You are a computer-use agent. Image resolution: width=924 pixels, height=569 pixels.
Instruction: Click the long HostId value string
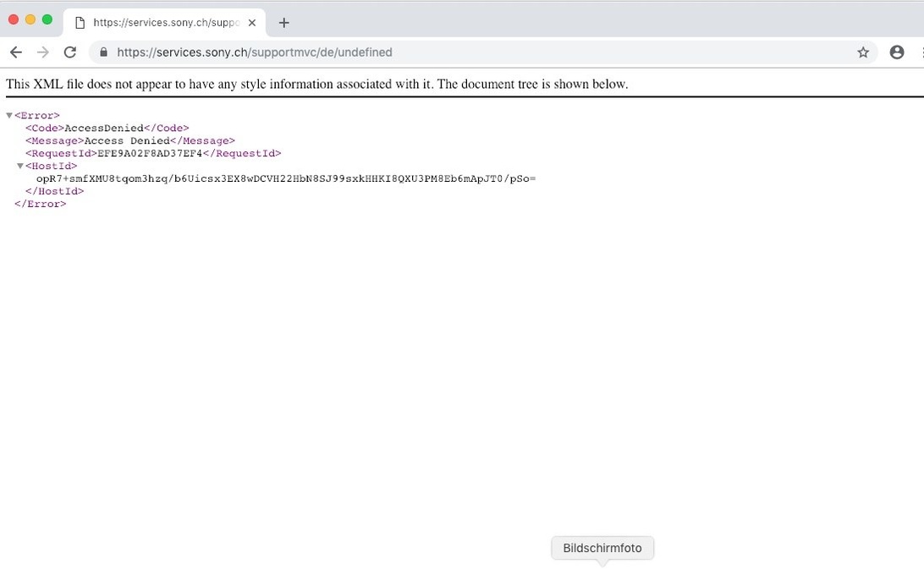point(285,179)
